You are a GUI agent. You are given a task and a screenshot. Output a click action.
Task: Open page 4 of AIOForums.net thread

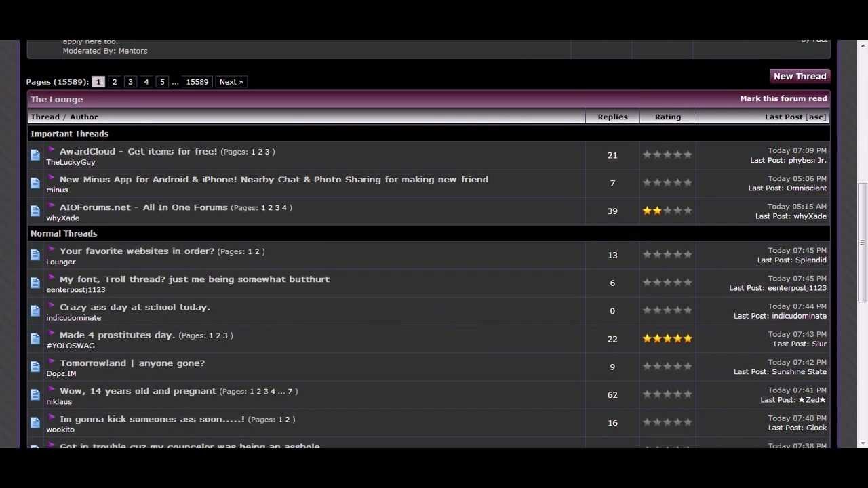[x=284, y=208]
